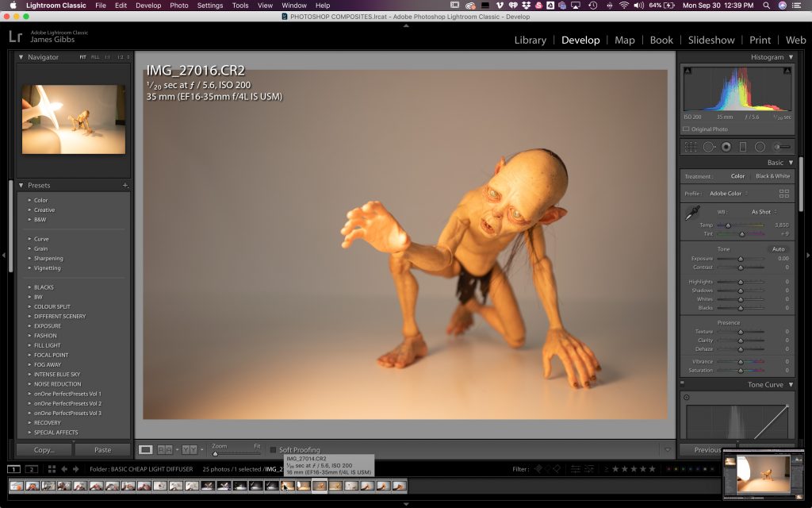
Task: Switch to Reference view R|A button
Action: [x=165, y=449]
